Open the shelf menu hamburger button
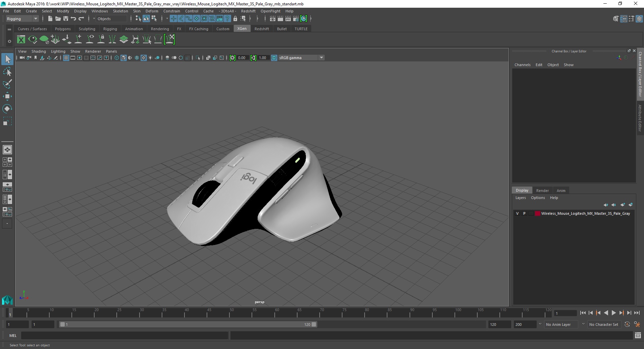The width and height of the screenshot is (644, 349). pyautogui.click(x=9, y=30)
